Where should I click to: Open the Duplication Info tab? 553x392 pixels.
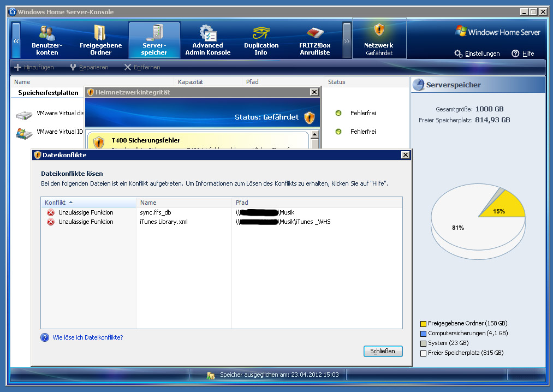[x=261, y=40]
